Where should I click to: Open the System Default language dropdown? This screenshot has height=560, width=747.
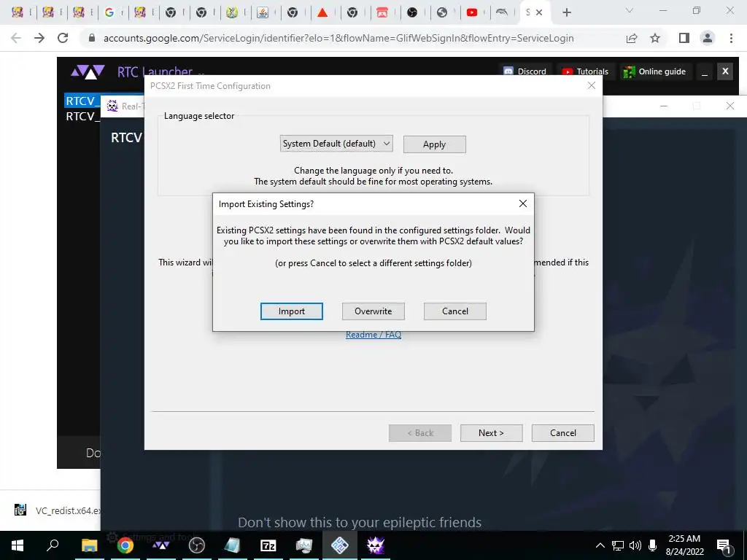(x=336, y=144)
